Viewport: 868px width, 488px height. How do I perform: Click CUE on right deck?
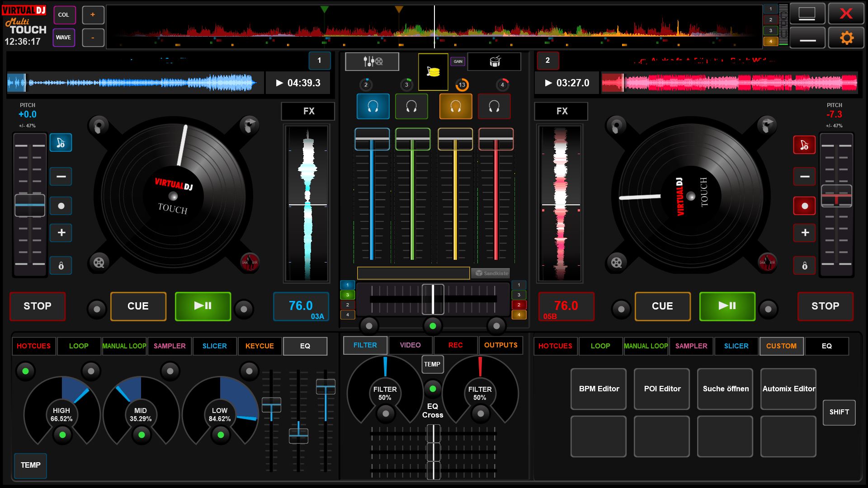pos(662,306)
